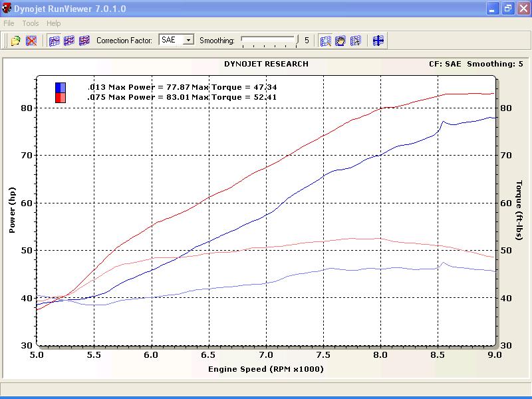Open a run file with the folder icon
The image size is (532, 399).
pyautogui.click(x=15, y=41)
